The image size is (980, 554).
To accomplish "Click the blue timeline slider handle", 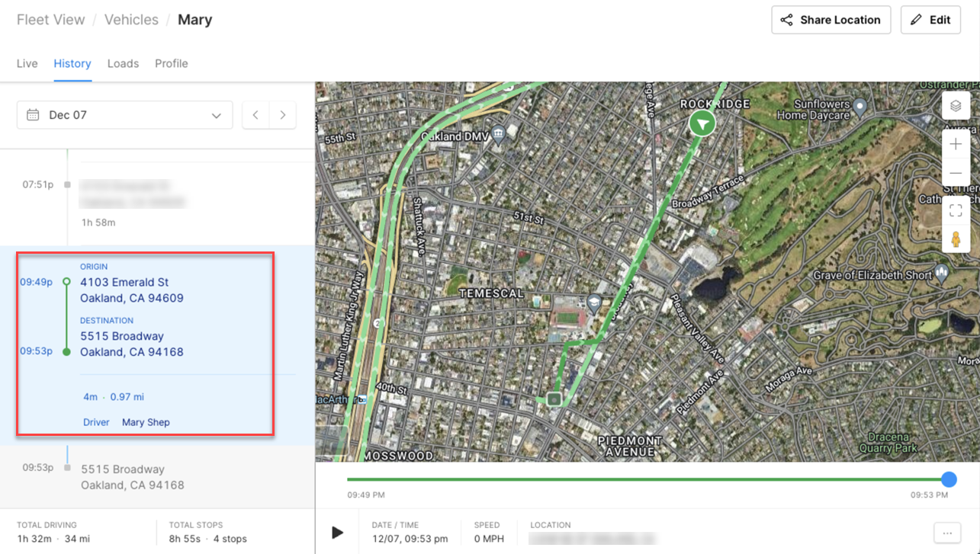I will [949, 479].
